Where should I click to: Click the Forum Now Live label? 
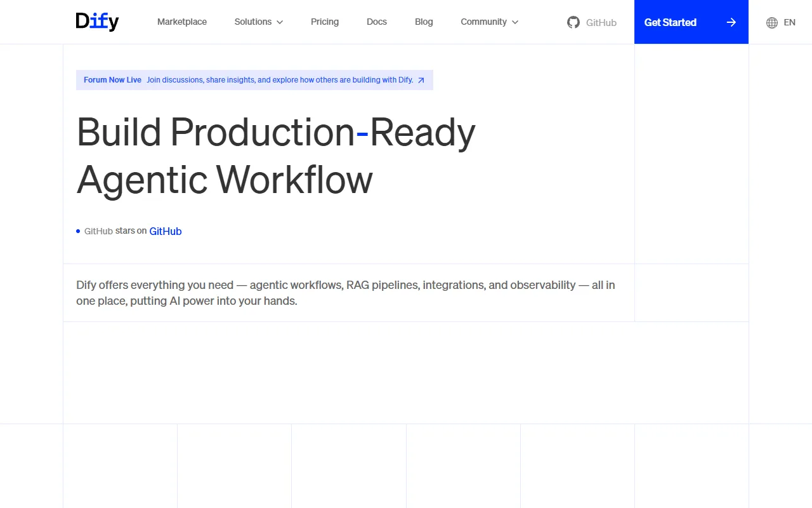pos(112,80)
